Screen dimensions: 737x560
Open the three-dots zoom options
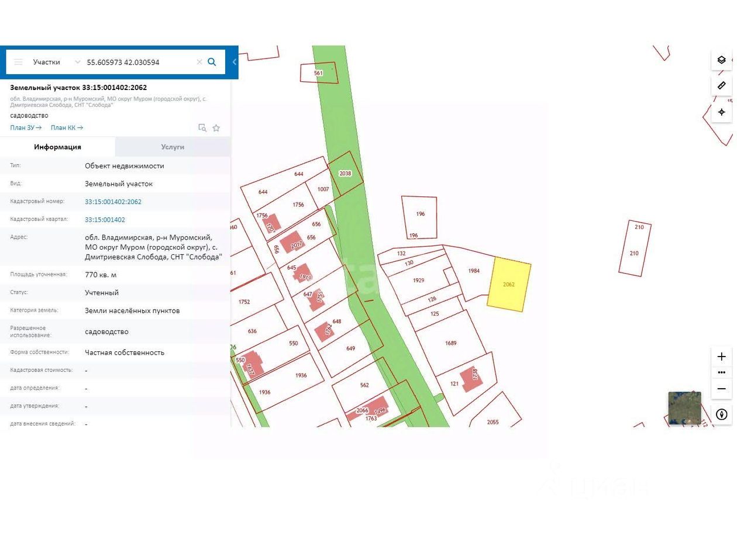pos(721,372)
